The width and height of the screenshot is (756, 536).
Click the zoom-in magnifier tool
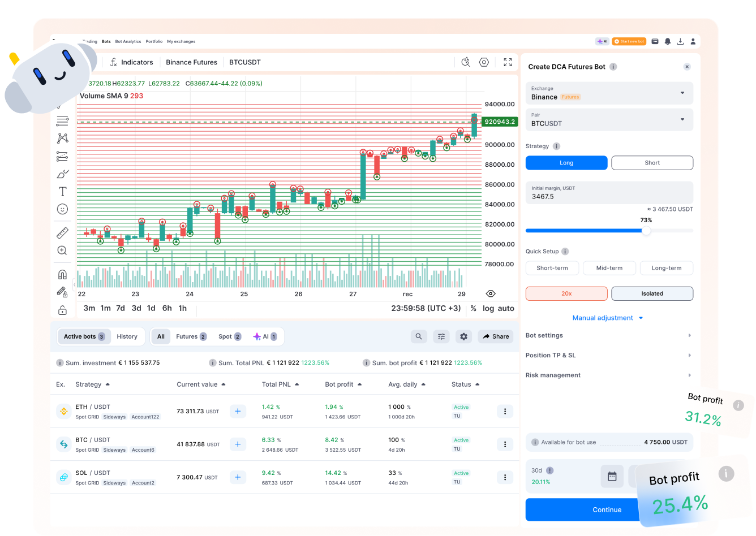tap(62, 250)
